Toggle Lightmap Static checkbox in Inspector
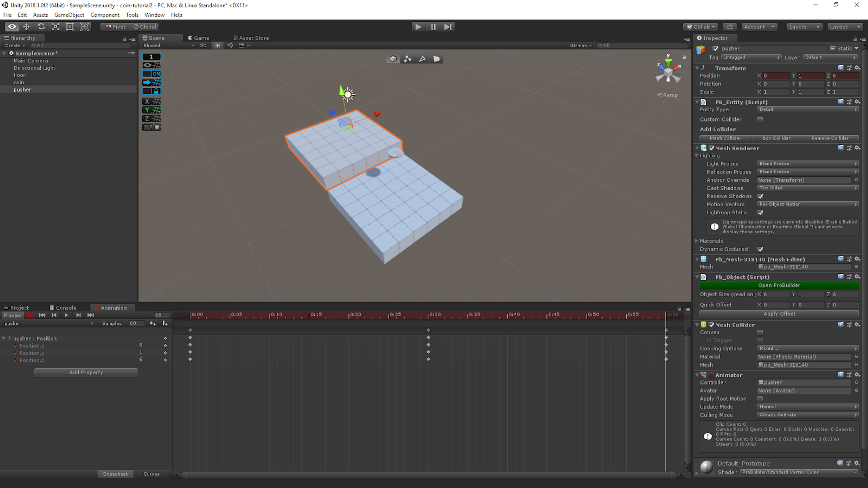The image size is (868, 488). (761, 213)
